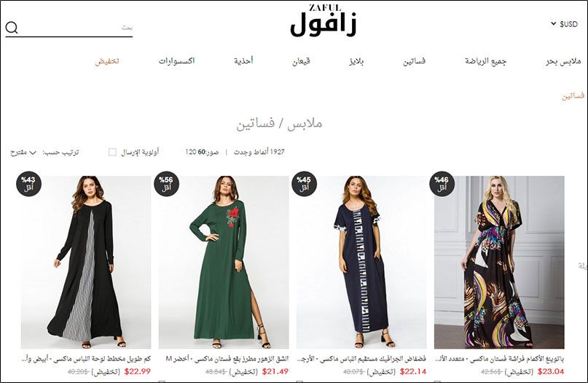The height and width of the screenshot is (383, 588).
Task: Open the $USD currency dropdown
Action: (x=565, y=24)
